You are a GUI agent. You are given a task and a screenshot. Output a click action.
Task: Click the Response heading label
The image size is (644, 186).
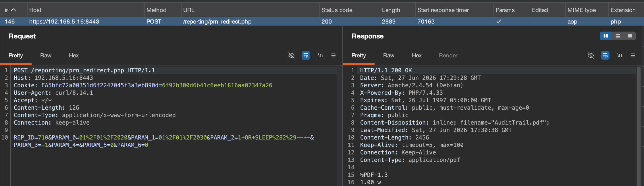pyautogui.click(x=367, y=36)
